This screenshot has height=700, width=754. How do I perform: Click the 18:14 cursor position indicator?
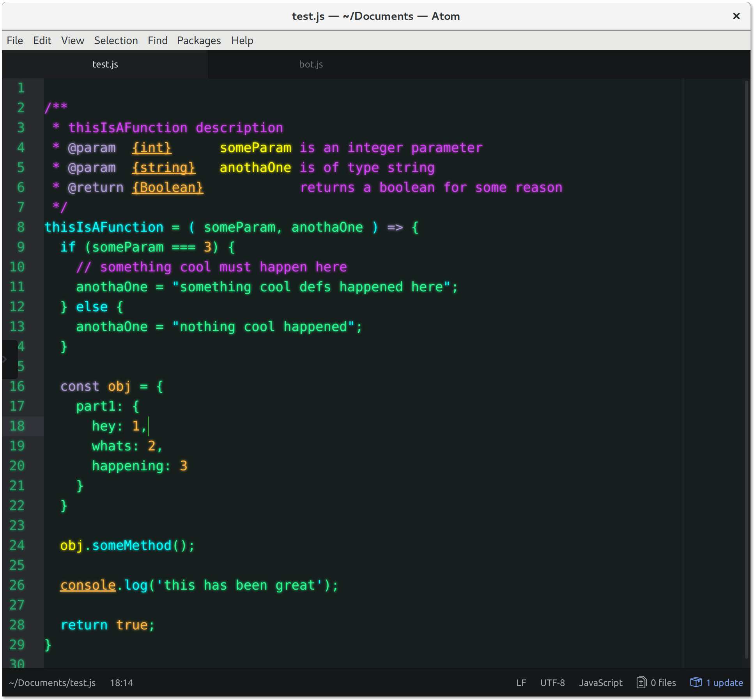coord(121,683)
